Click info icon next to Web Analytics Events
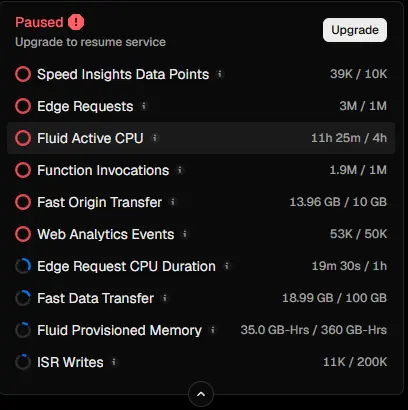The width and height of the screenshot is (408, 410). tap(185, 234)
